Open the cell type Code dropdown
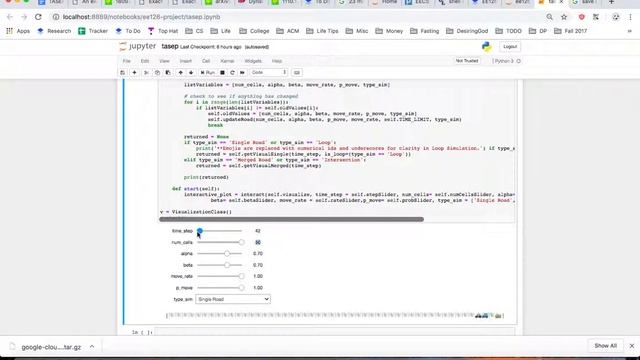This screenshot has height=360, width=640. (x=268, y=72)
